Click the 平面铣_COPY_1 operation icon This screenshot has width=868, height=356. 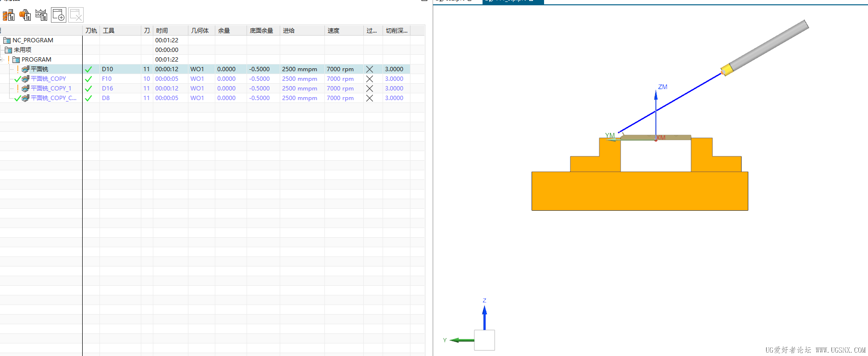pos(25,89)
